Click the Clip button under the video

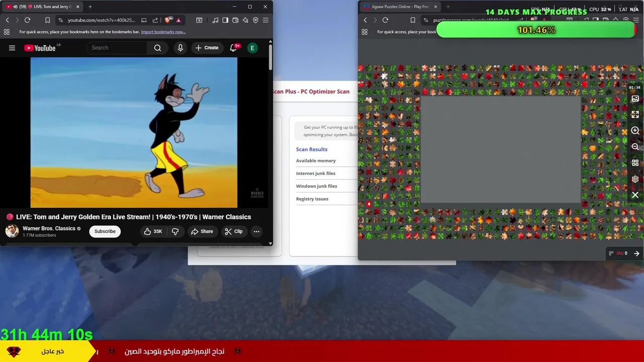233,231
